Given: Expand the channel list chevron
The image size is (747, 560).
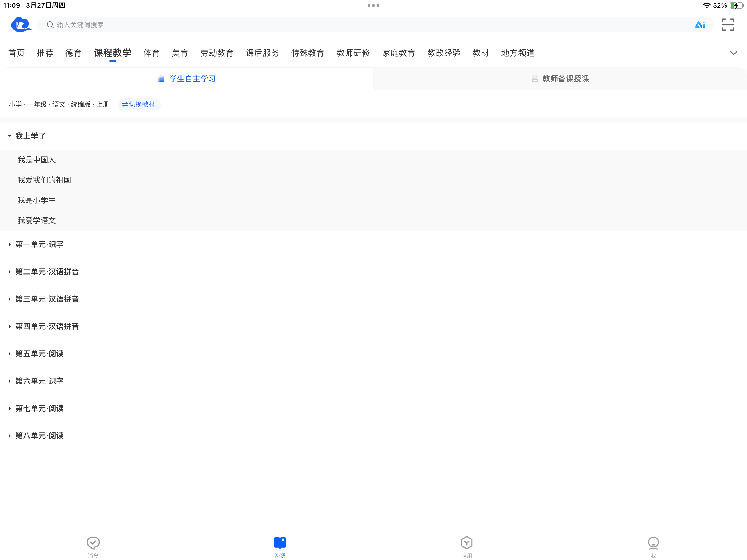Looking at the screenshot, I should 734,53.
